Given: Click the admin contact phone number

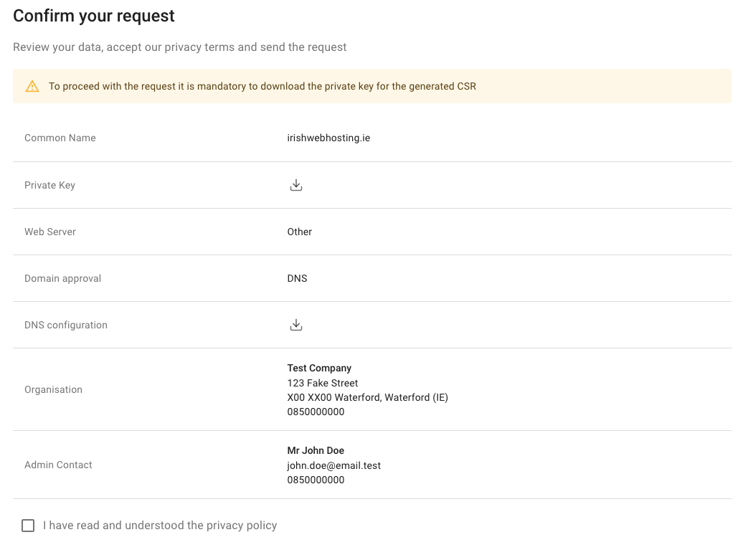Looking at the screenshot, I should click(316, 480).
